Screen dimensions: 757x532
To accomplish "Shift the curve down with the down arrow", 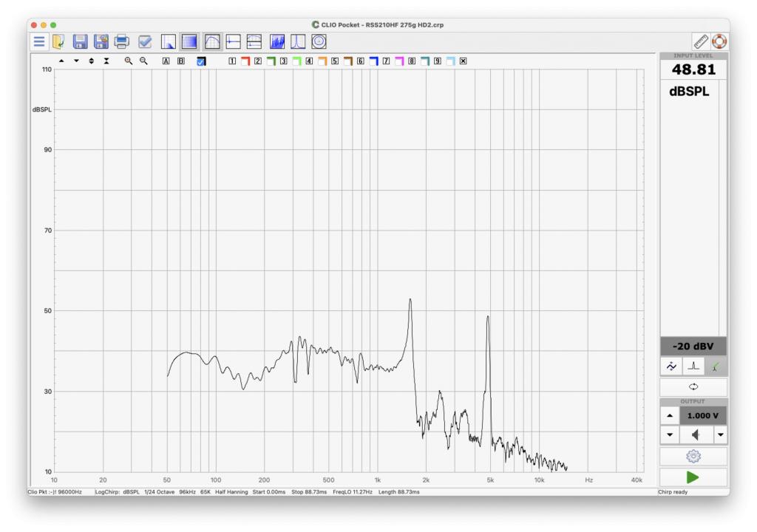I will tap(76, 61).
